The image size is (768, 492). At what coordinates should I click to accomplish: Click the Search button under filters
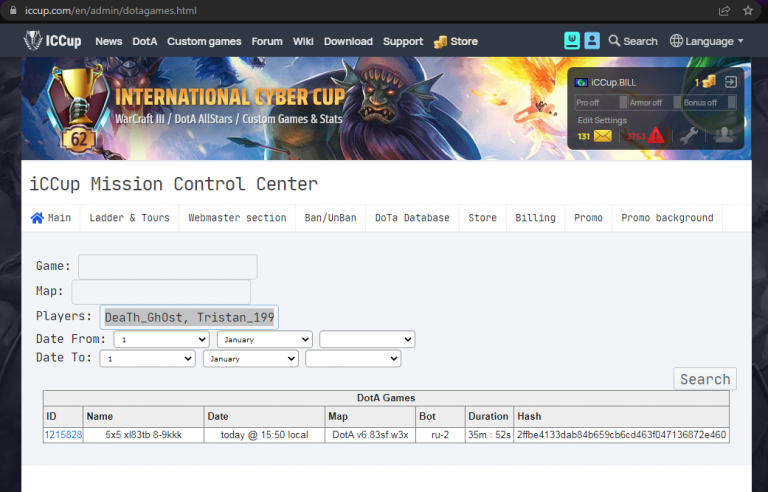point(705,379)
